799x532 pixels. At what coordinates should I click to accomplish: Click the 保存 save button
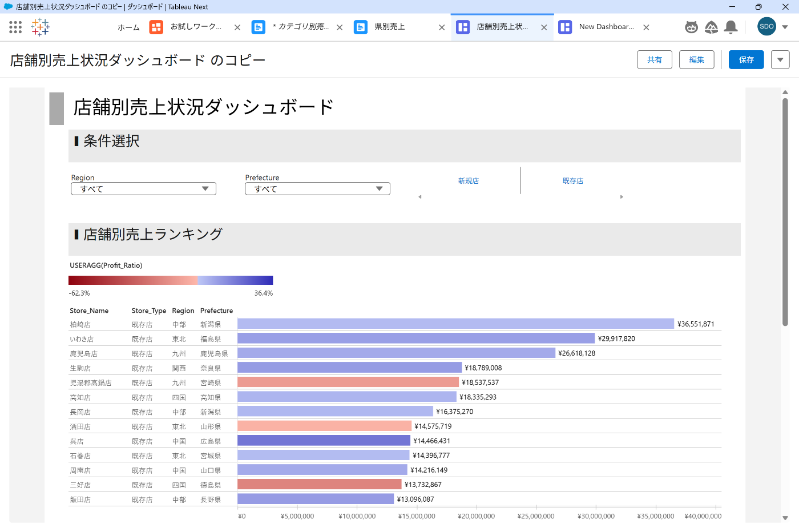pos(746,59)
